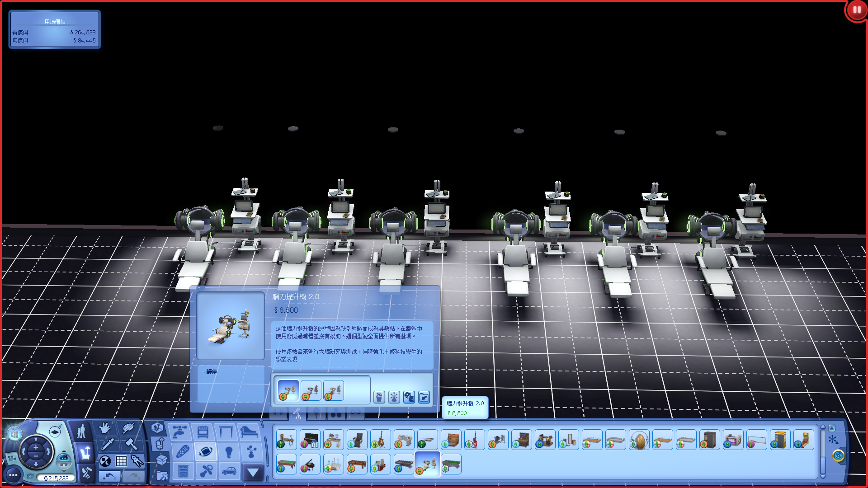Screen dimensions: 868x488
Task: Open the lighting objects category
Action: pyautogui.click(x=229, y=451)
